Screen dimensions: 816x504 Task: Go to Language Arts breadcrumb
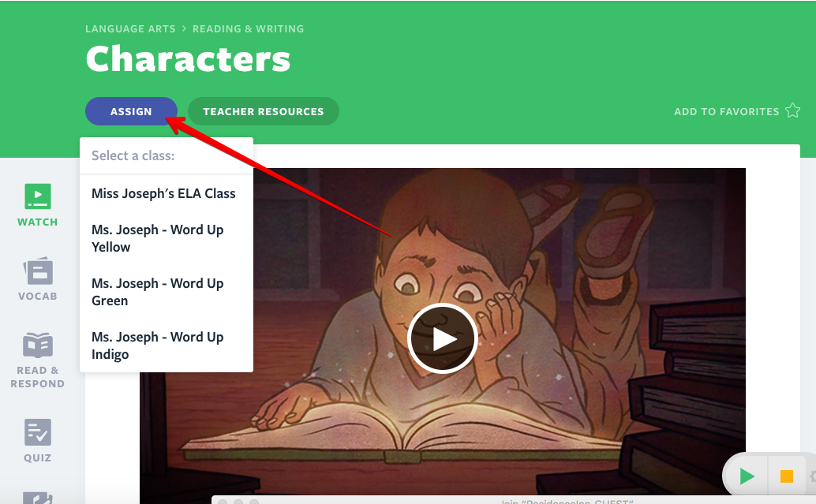pos(131,29)
